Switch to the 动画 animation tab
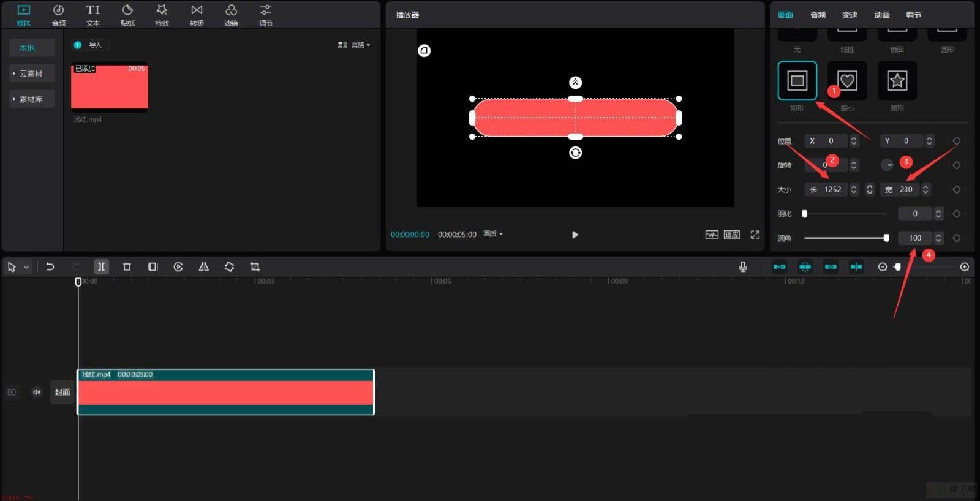Screen dimensions: 980x501 [x=882, y=15]
